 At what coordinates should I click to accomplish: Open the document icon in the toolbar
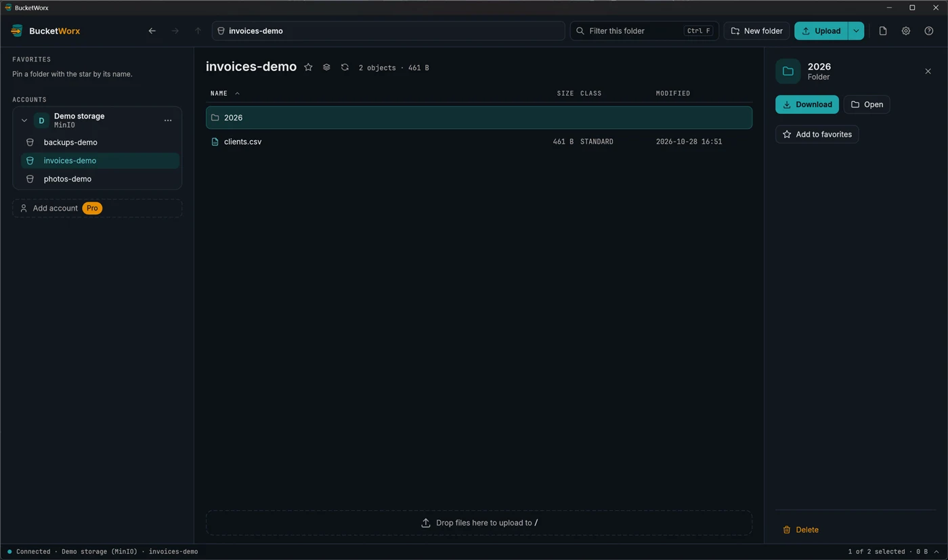[x=883, y=31]
